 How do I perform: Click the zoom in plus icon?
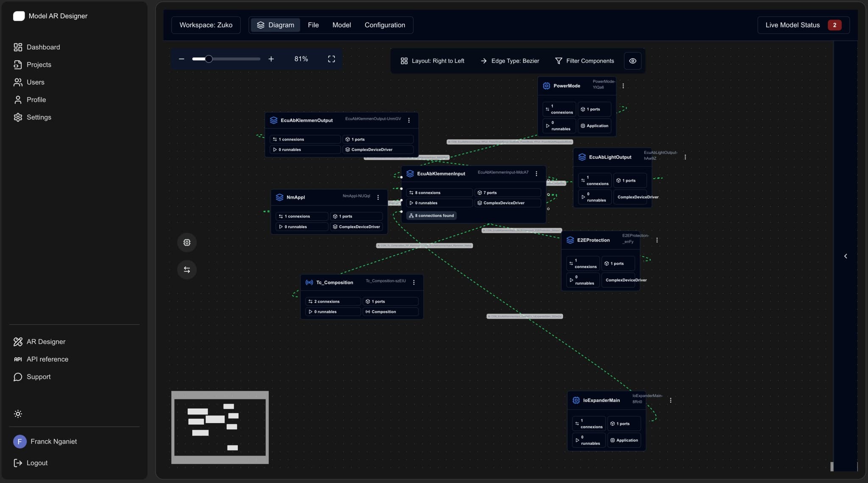pyautogui.click(x=271, y=59)
